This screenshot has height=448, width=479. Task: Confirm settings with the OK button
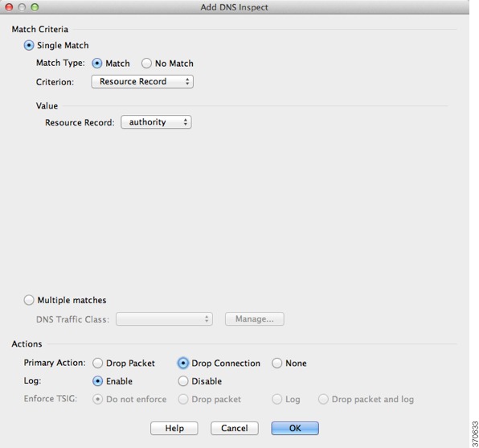(x=295, y=428)
